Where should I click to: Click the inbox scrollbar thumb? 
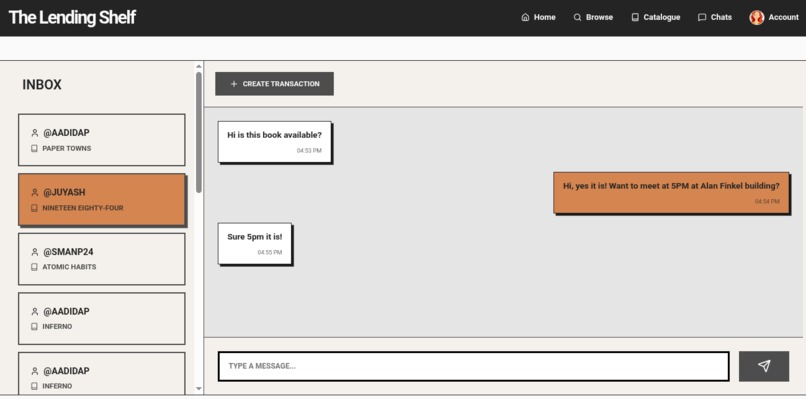[x=199, y=132]
